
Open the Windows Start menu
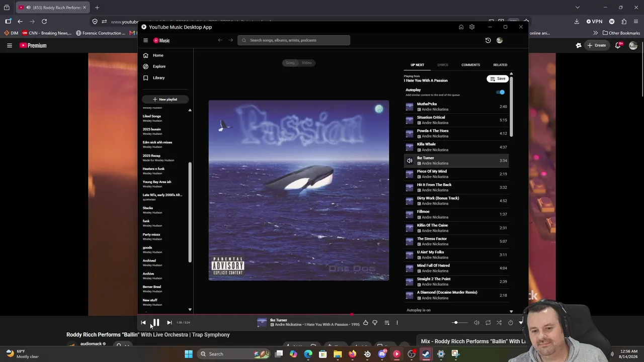coord(189,354)
